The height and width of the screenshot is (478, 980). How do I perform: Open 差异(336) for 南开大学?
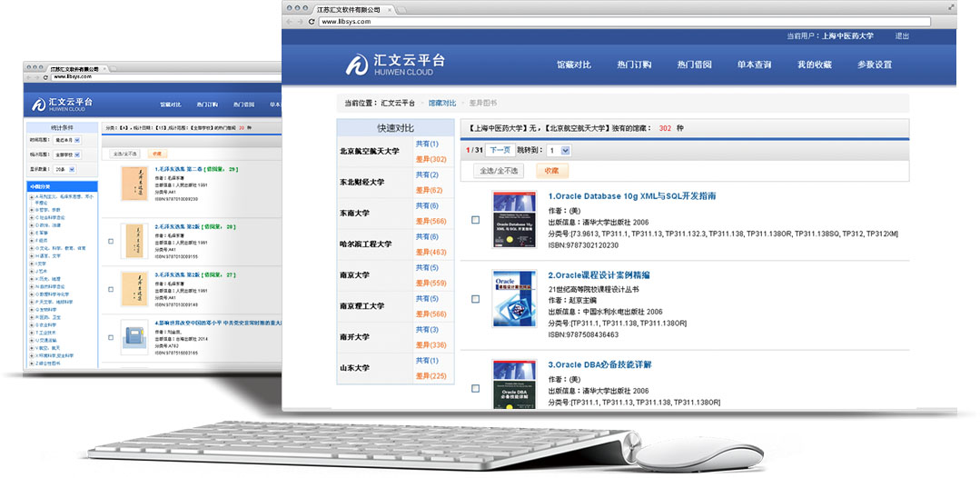(x=431, y=344)
